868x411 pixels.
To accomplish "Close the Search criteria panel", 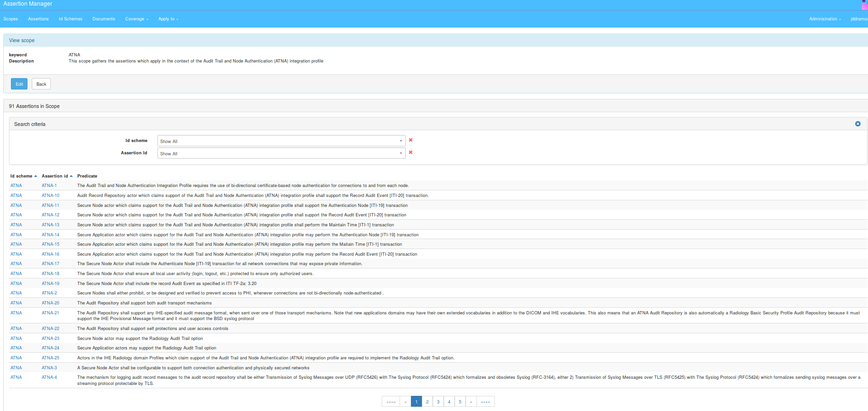I will (x=858, y=124).
